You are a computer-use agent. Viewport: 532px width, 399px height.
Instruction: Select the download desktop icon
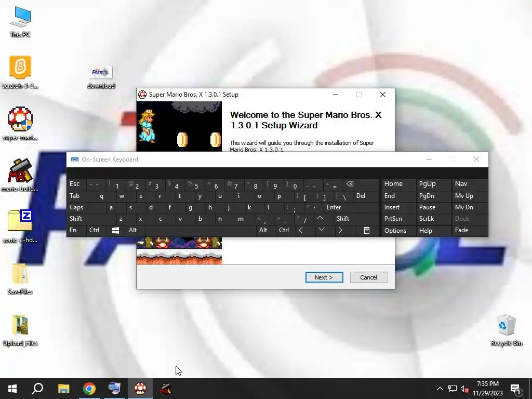[x=101, y=77]
